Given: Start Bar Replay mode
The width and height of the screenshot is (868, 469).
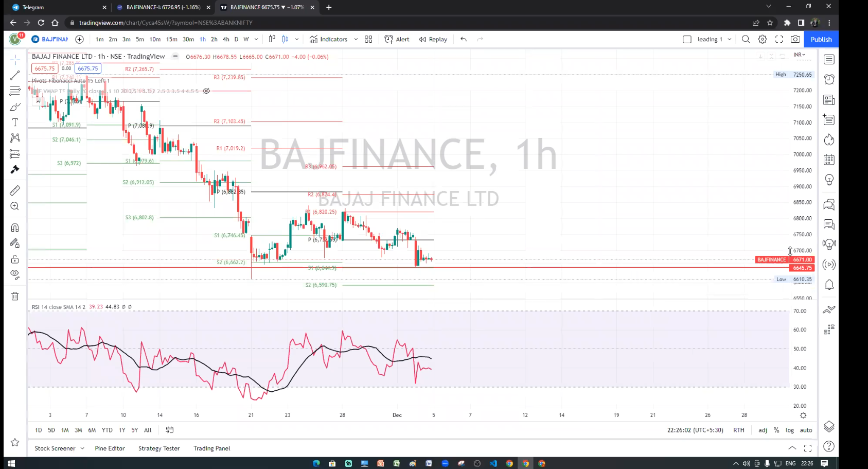Looking at the screenshot, I should pyautogui.click(x=433, y=39).
